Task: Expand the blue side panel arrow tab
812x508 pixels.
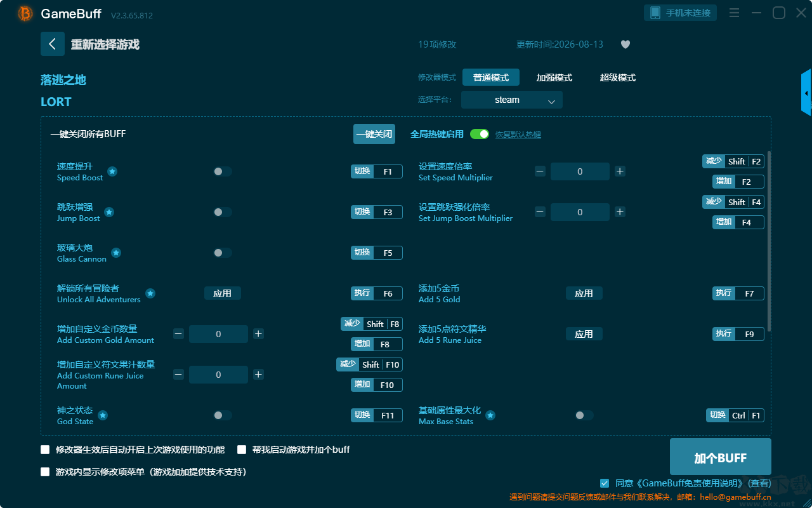Action: pyautogui.click(x=806, y=93)
